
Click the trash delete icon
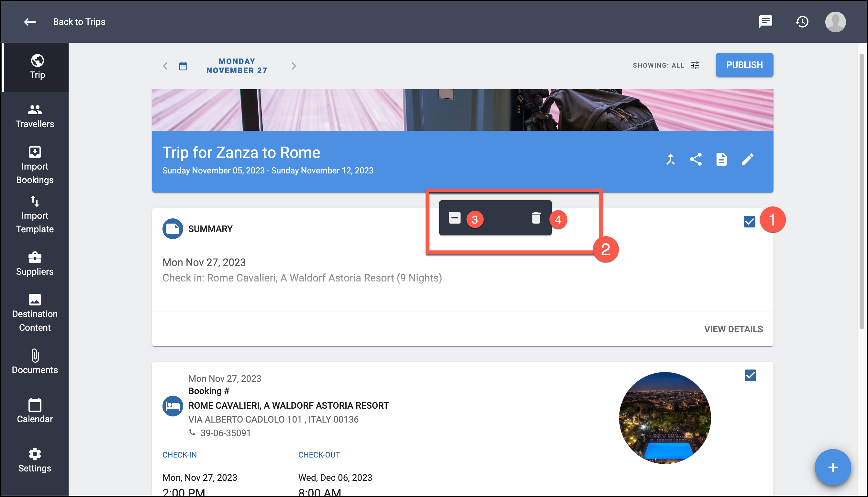pos(536,218)
